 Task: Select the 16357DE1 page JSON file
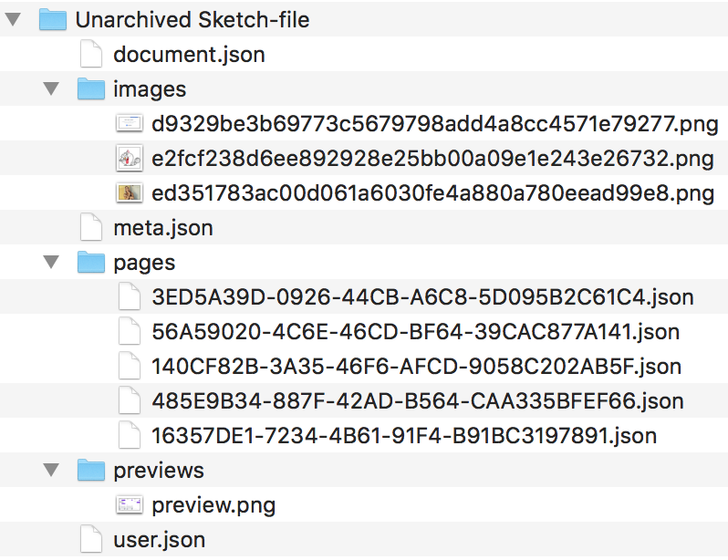404,435
